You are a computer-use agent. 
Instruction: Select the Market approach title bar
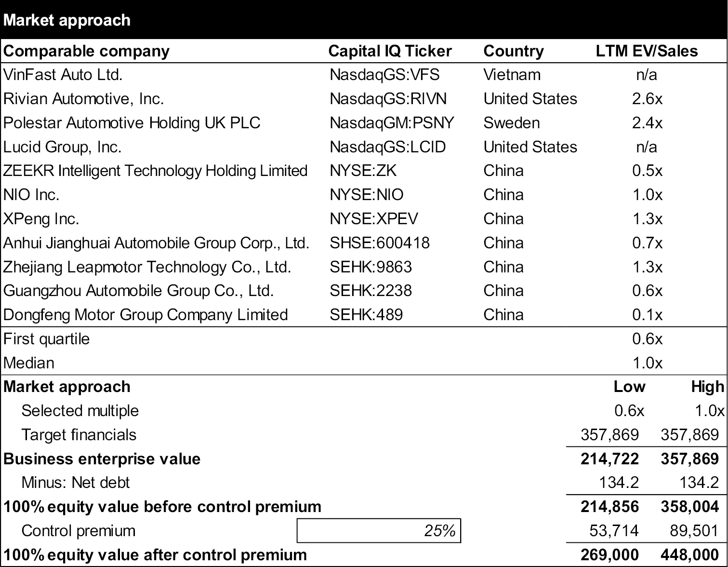(x=364, y=20)
